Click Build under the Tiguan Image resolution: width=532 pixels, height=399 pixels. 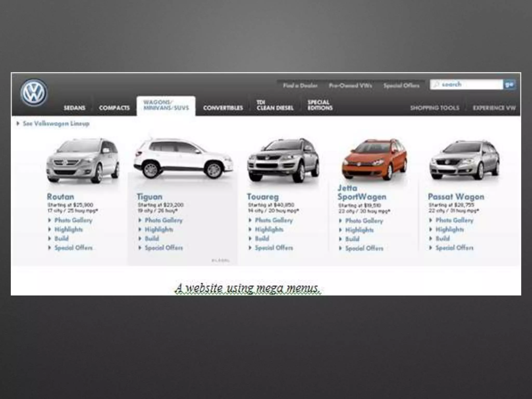[x=152, y=238]
